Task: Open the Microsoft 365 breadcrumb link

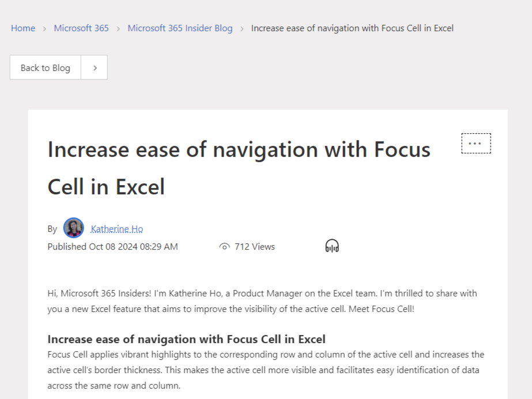Action: [81, 28]
